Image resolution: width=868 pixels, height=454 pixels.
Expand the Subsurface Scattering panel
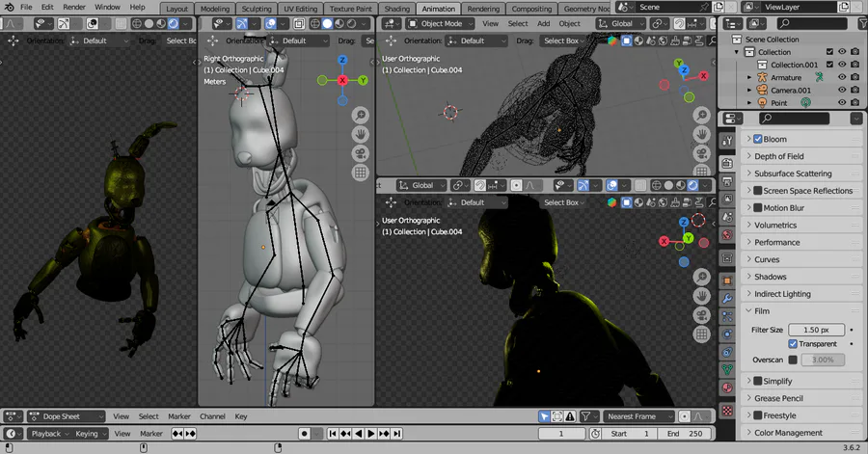tap(801, 174)
